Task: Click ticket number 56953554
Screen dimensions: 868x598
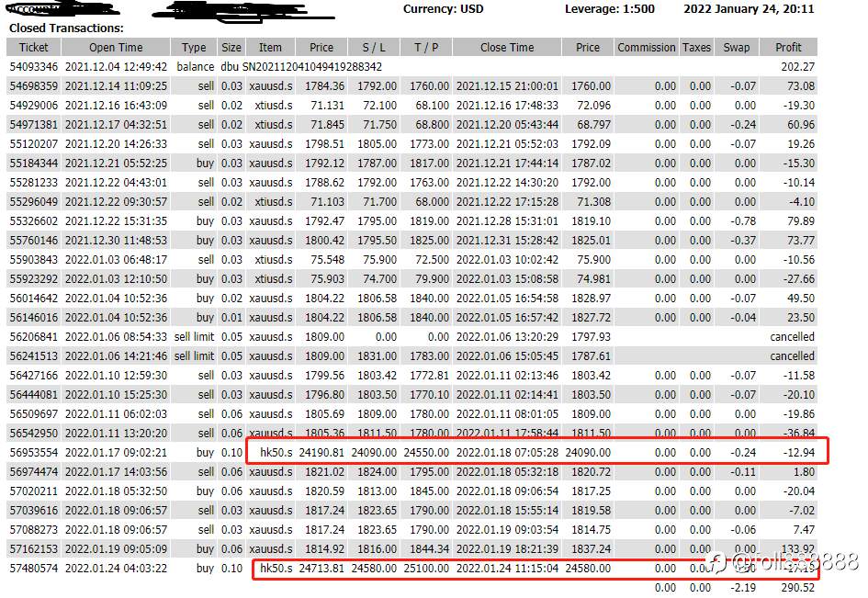Action: tap(33, 453)
